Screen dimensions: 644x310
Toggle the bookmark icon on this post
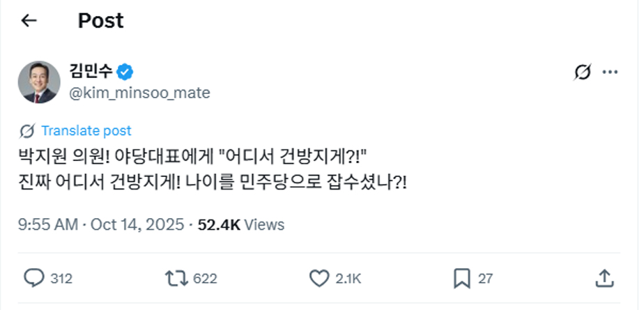coord(462,279)
